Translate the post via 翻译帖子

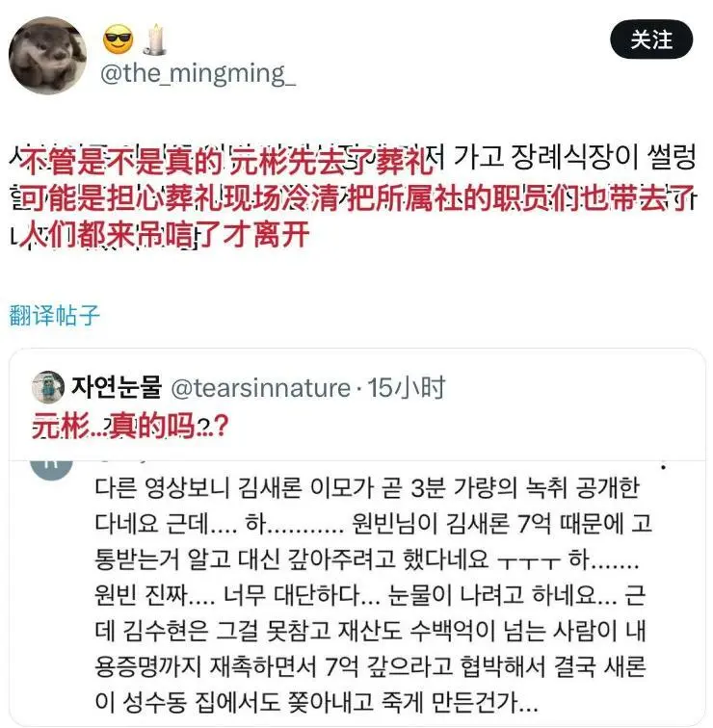click(54, 316)
